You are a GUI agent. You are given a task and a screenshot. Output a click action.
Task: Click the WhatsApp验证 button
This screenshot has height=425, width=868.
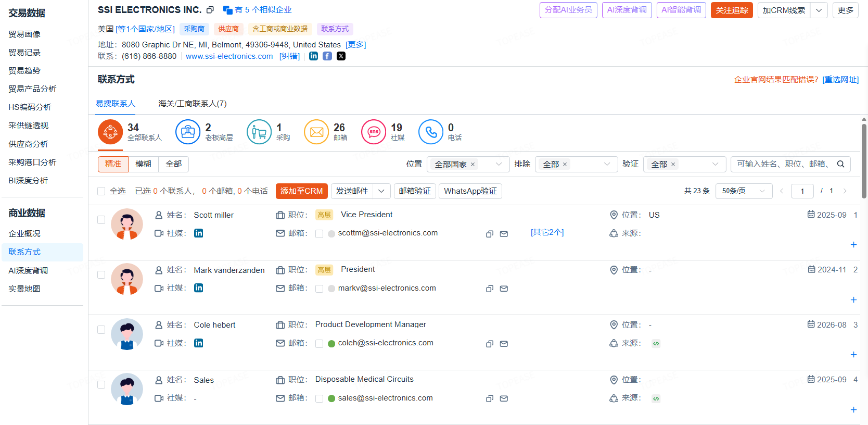click(x=470, y=191)
